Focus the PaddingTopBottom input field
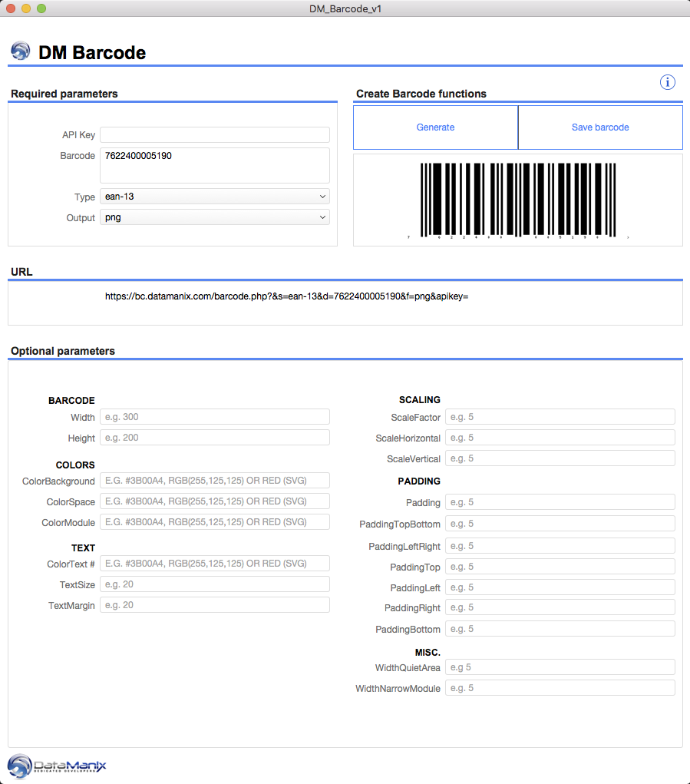 [560, 524]
